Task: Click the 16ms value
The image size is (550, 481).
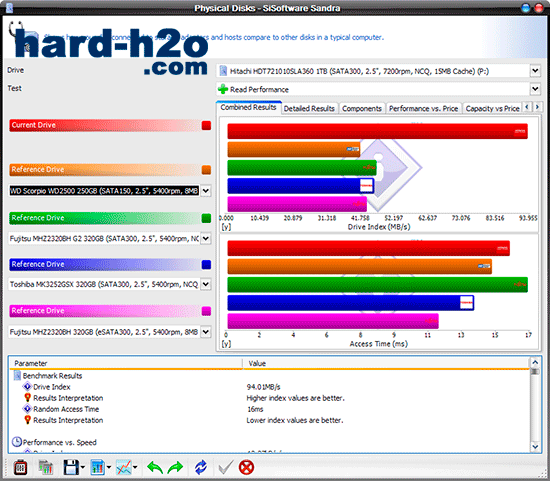Action: [255, 409]
